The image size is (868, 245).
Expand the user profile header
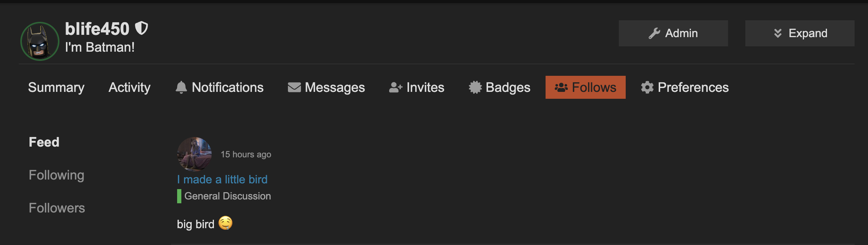[800, 33]
